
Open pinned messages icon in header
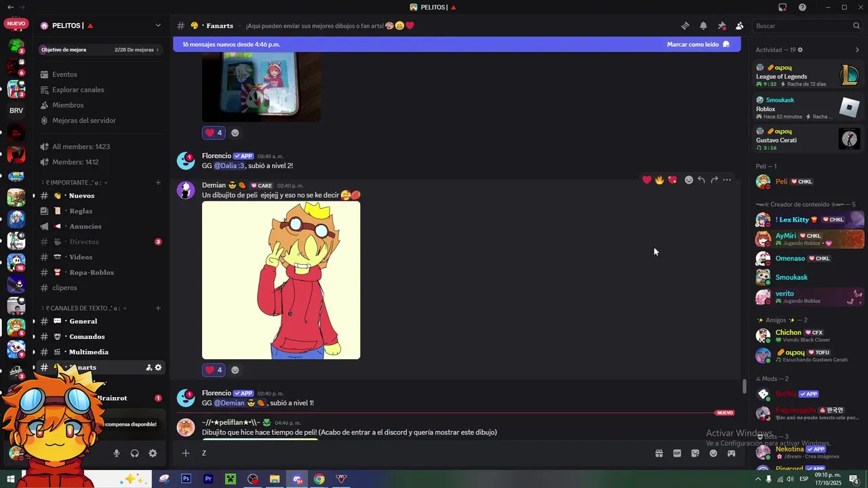(x=722, y=26)
